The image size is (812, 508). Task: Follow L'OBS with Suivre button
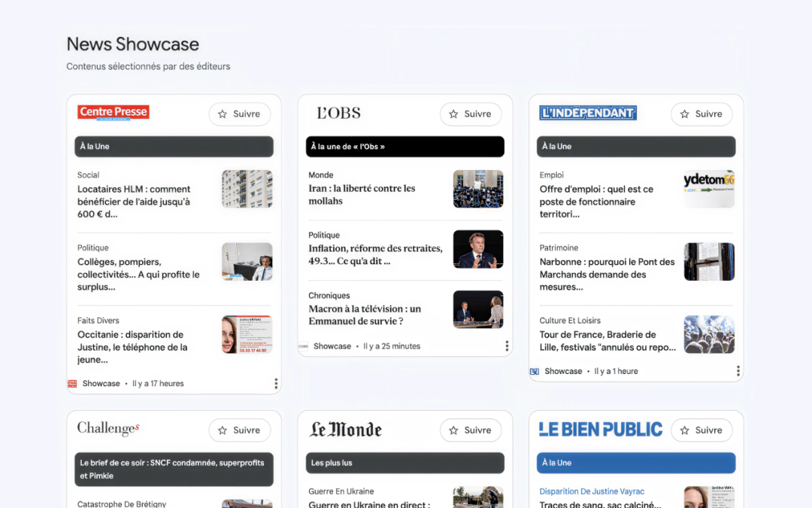coord(471,114)
